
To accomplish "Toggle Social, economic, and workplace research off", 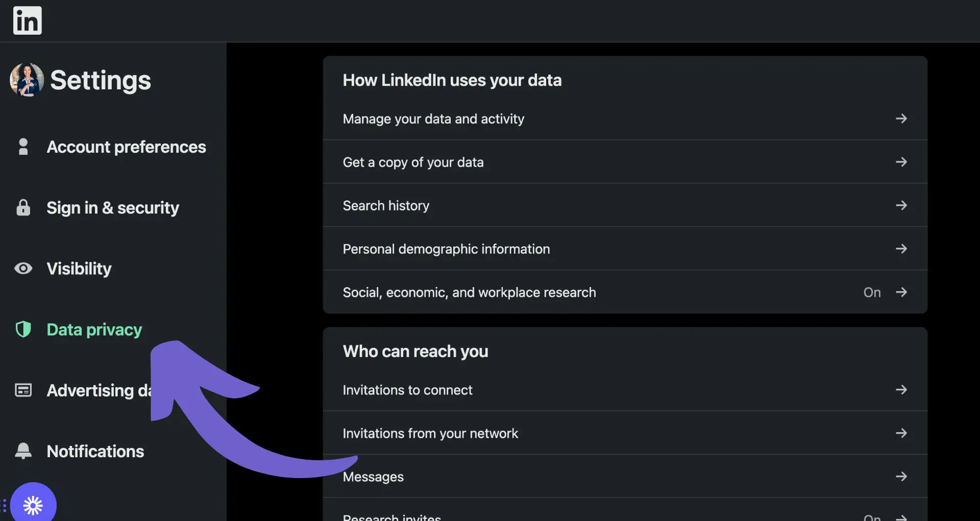I will [872, 292].
